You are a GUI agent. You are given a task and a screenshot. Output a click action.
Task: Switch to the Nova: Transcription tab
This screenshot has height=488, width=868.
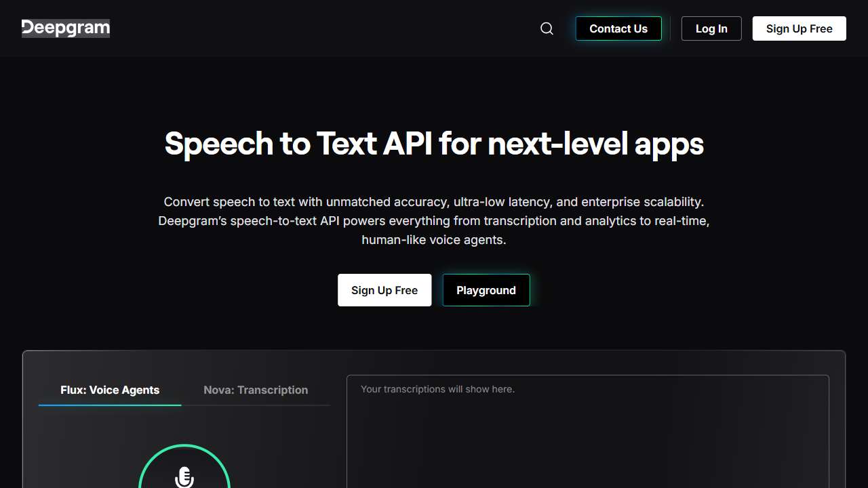(256, 390)
